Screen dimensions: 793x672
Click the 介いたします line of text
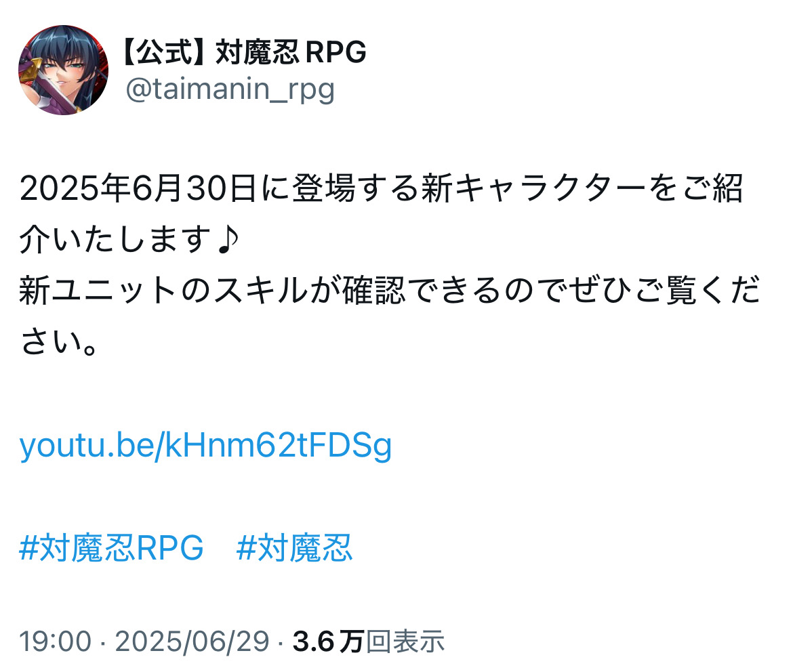(115, 239)
